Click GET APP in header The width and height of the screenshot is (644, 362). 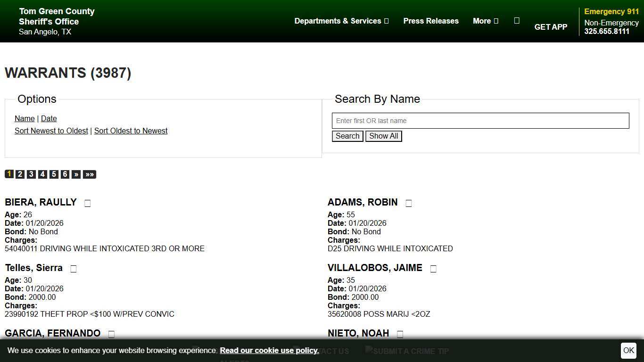(x=551, y=27)
